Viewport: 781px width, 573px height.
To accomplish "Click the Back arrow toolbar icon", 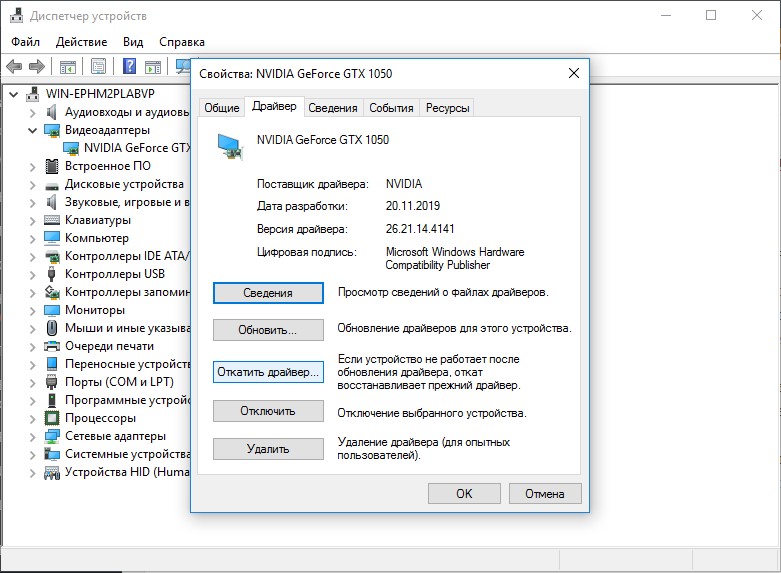I will (x=14, y=66).
